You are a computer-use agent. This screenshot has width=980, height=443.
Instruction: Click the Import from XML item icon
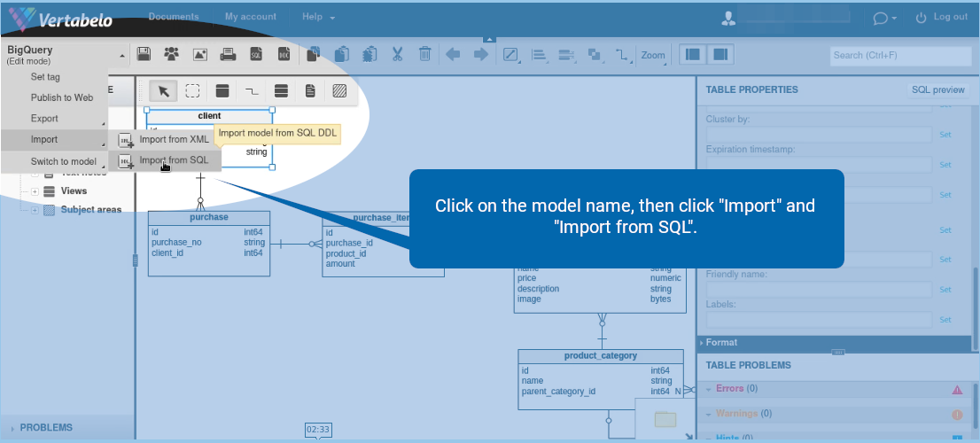[x=126, y=140]
